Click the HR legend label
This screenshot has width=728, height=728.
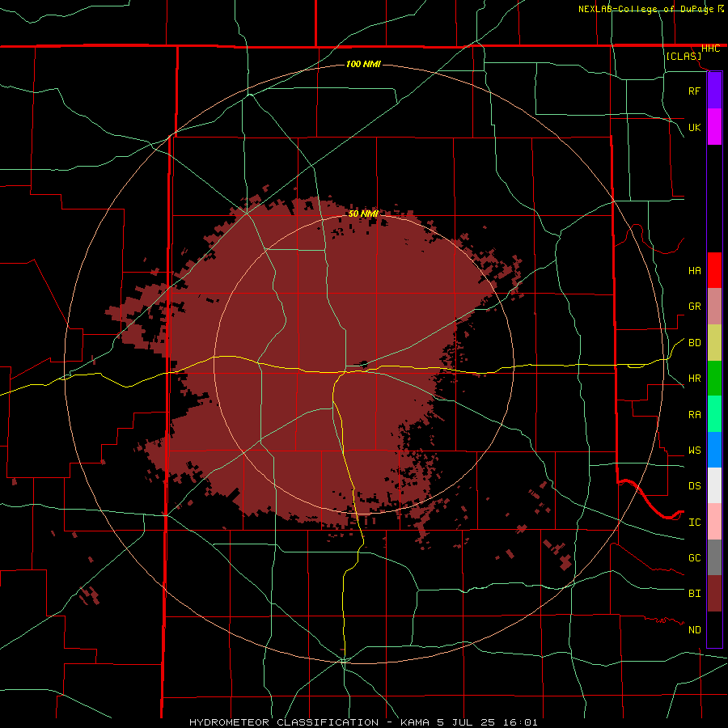click(x=694, y=379)
